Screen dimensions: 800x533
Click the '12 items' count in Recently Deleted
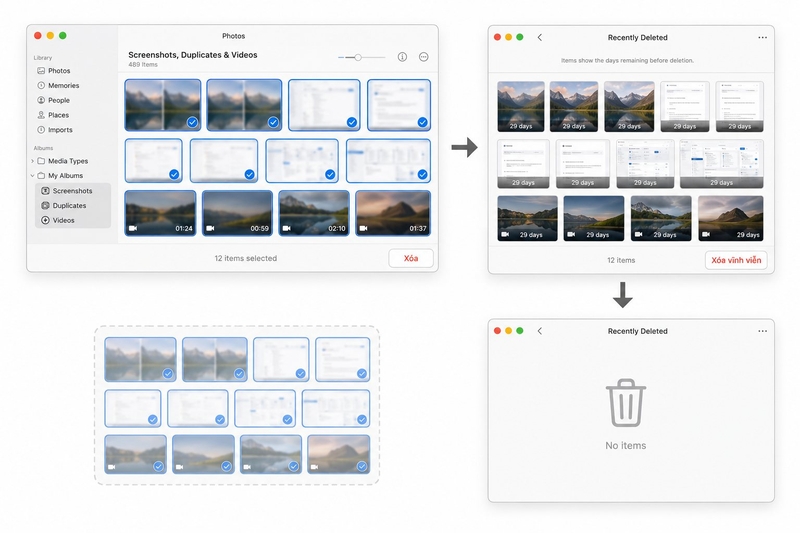pyautogui.click(x=621, y=260)
